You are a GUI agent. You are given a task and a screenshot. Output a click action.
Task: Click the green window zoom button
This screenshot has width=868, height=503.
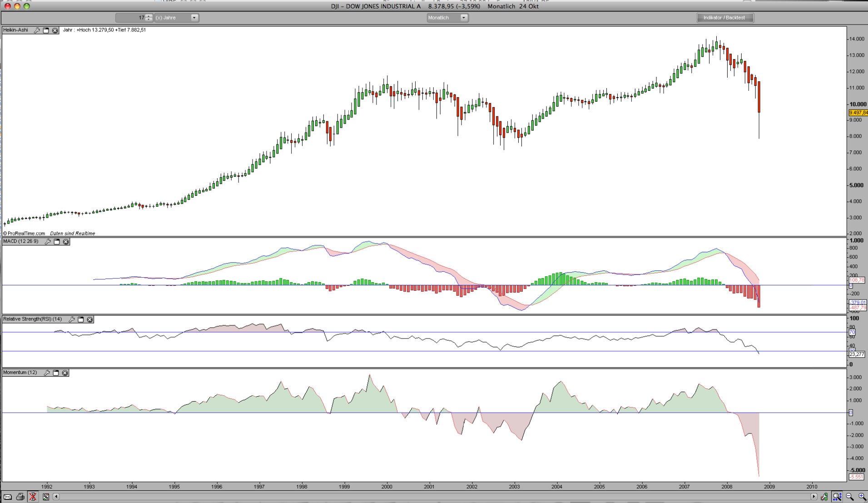27,6
